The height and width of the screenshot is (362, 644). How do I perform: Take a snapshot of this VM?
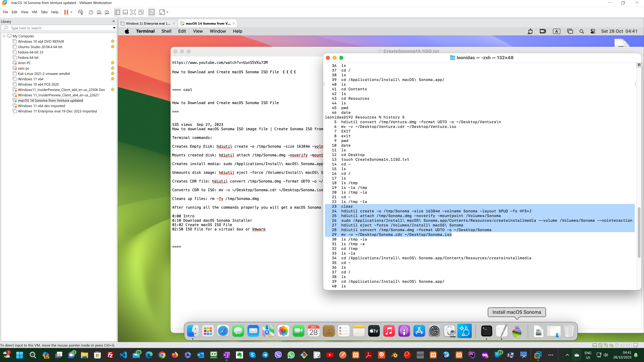91,12
